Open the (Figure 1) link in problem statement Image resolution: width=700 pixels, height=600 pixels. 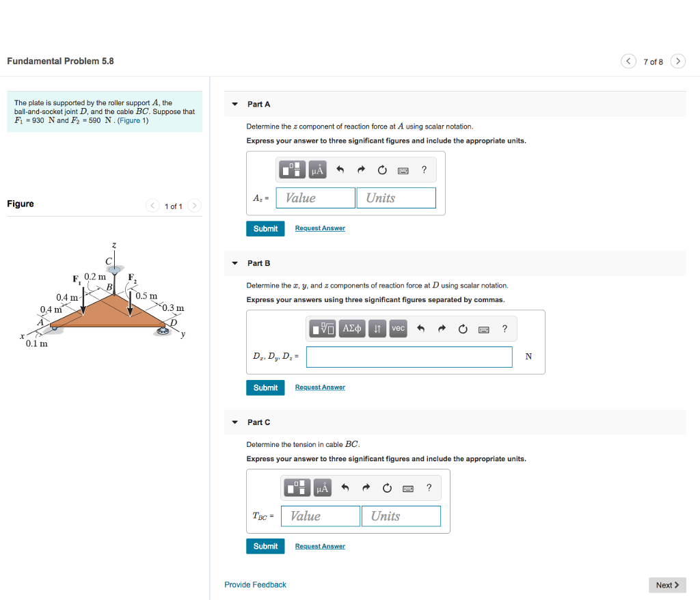pos(133,120)
